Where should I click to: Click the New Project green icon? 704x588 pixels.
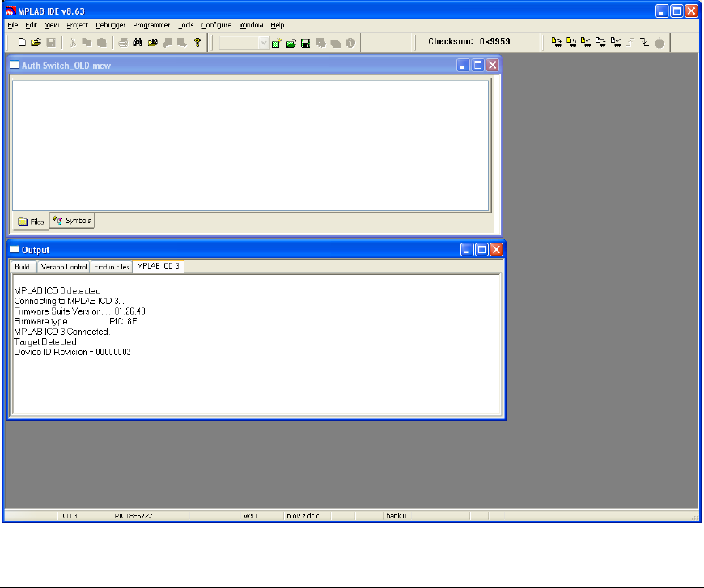click(277, 43)
